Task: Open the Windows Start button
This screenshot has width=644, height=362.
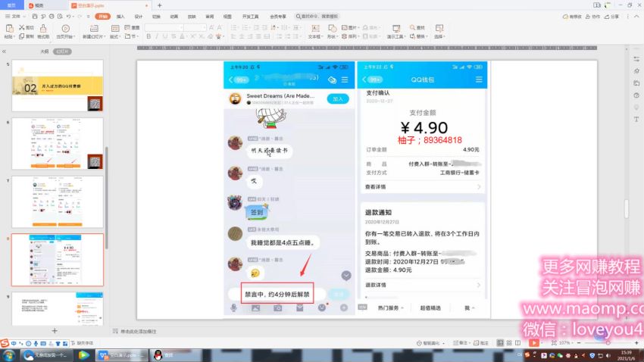Action: pyautogui.click(x=8, y=355)
